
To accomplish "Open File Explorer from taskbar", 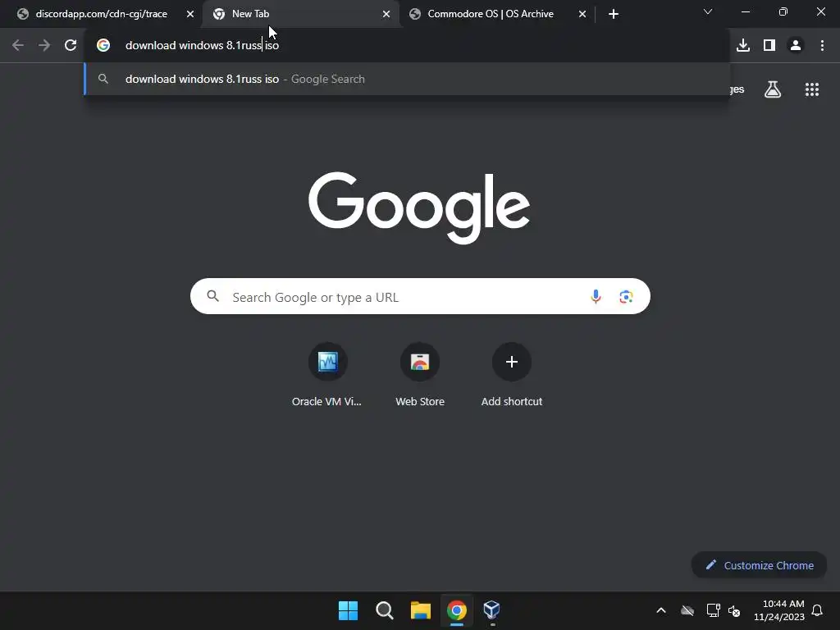I will pos(421,610).
